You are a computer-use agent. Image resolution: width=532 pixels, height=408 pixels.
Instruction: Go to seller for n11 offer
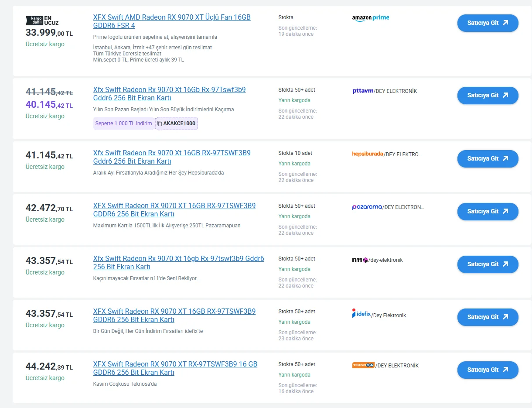pyautogui.click(x=488, y=264)
